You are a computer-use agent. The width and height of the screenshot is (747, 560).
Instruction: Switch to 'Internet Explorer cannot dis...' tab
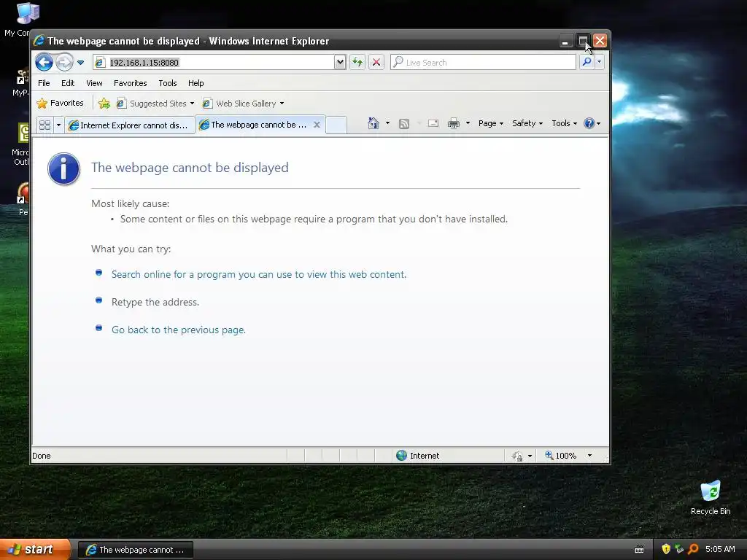pyautogui.click(x=130, y=125)
